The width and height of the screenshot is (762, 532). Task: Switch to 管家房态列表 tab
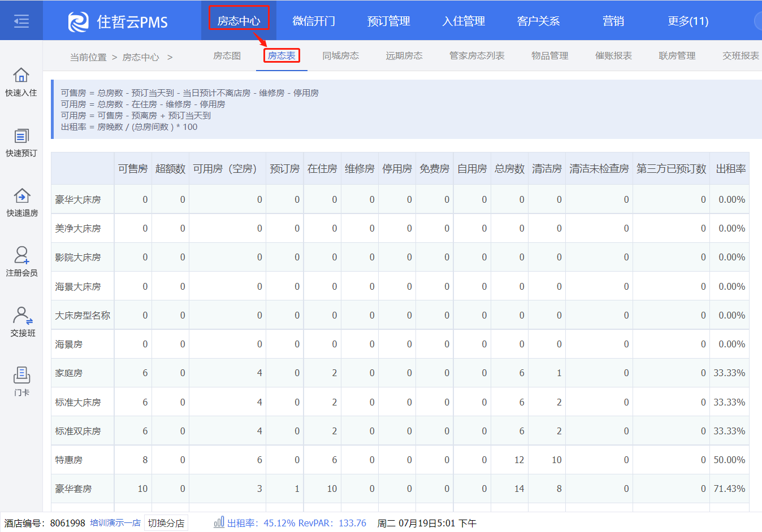pos(477,55)
